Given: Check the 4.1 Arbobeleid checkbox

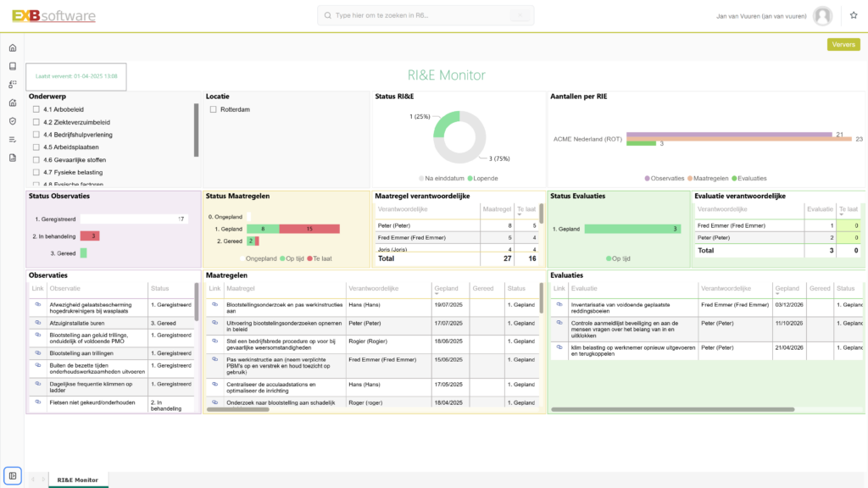Looking at the screenshot, I should [36, 109].
